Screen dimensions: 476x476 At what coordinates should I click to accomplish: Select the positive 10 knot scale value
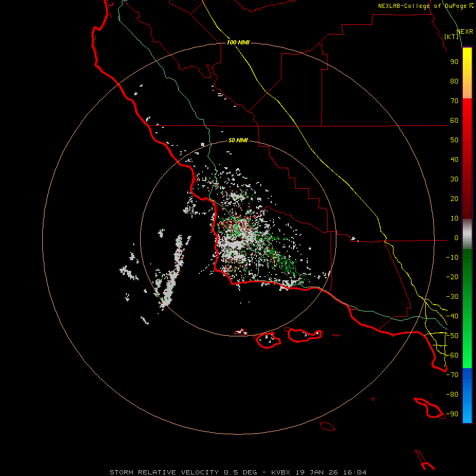pos(454,218)
